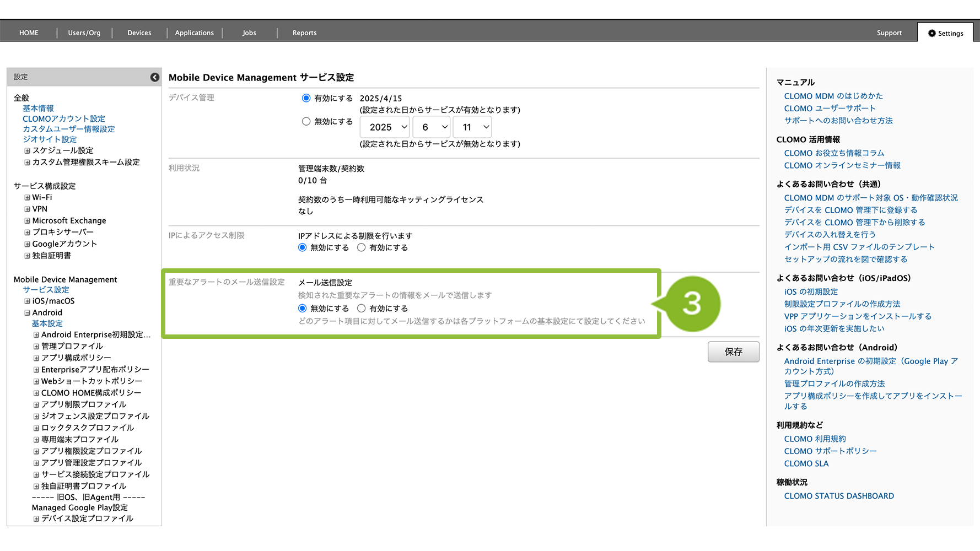Open CLOMO STATUS DASHBOARD link
This screenshot has width=980, height=551.
[x=839, y=496]
